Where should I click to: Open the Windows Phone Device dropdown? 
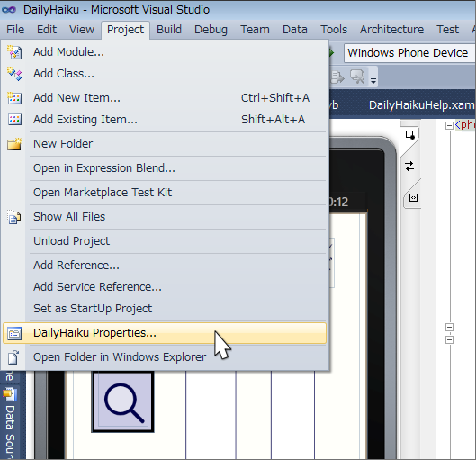tap(409, 53)
